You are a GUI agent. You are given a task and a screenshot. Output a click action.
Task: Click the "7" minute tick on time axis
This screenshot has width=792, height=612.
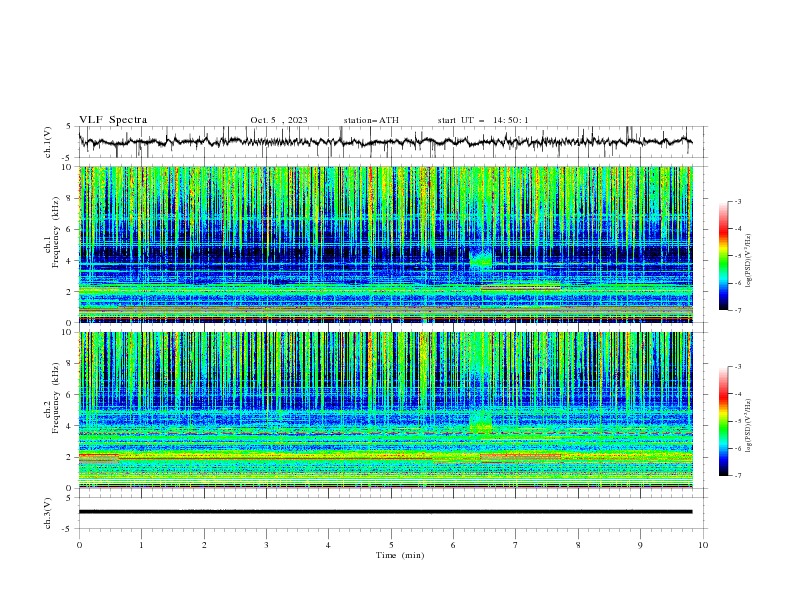coord(516,545)
